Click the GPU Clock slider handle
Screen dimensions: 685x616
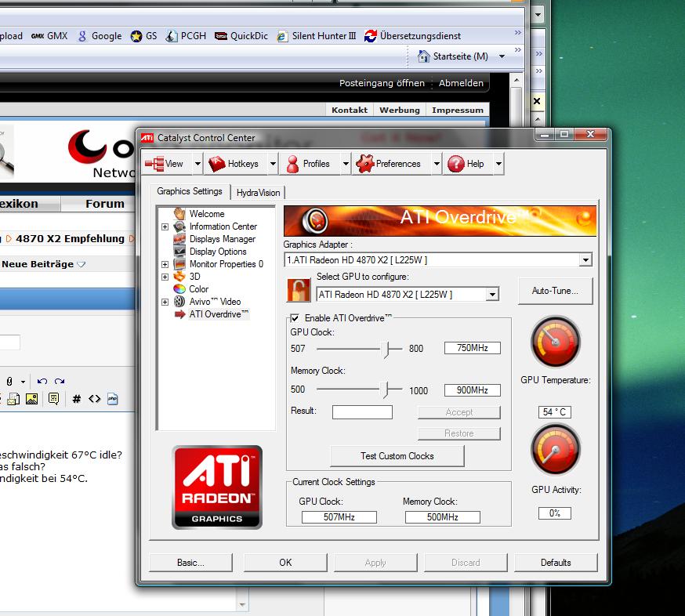386,350
